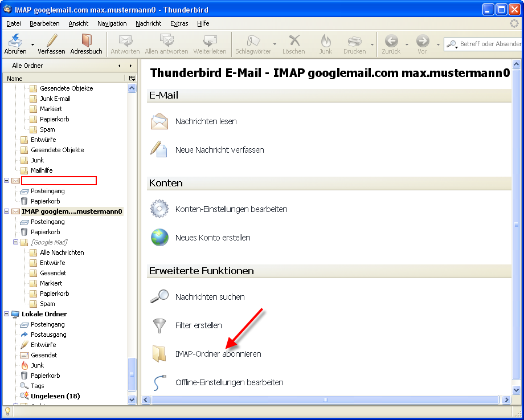This screenshot has height=420, width=524.
Task: Open the Drucken dropdown arrow
Action: coord(372,44)
